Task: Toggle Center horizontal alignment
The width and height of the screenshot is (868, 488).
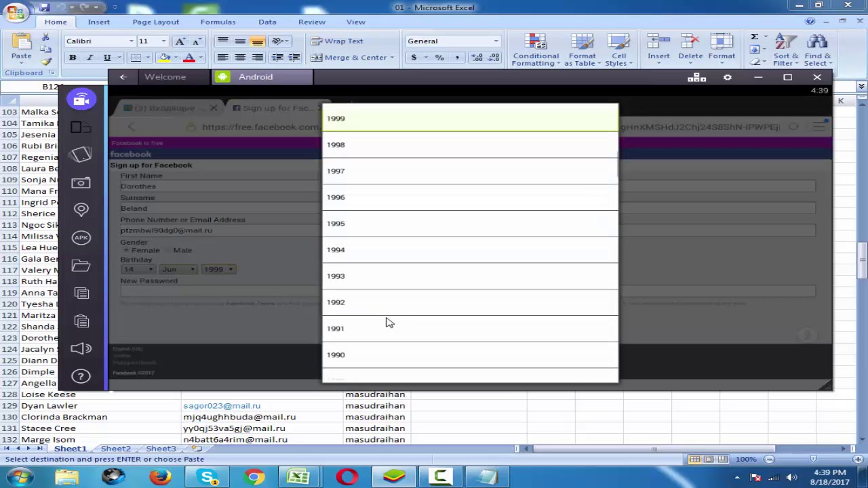Action: [x=240, y=58]
